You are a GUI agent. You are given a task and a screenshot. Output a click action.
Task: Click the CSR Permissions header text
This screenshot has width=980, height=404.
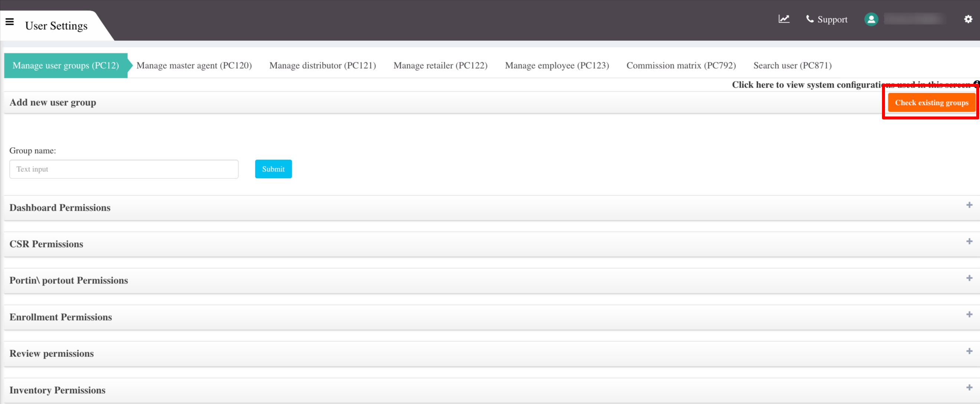[46, 244]
